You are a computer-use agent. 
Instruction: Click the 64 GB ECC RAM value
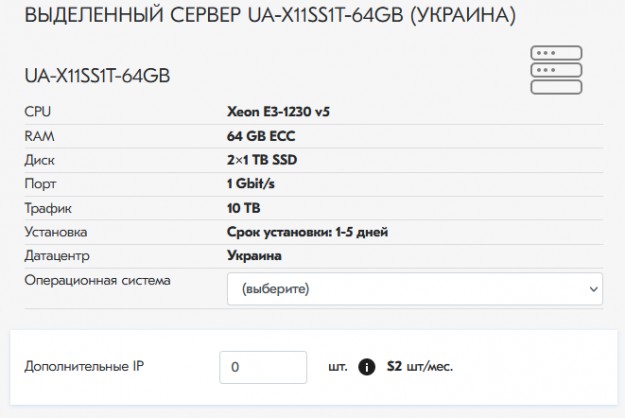tap(261, 136)
